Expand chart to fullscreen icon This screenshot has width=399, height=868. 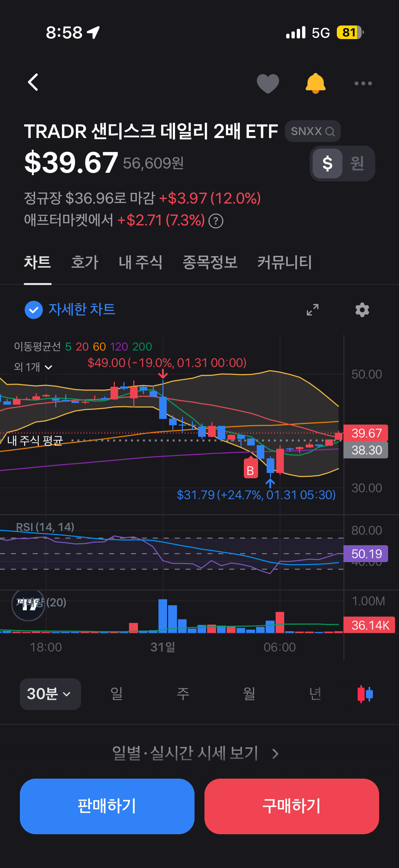tap(312, 310)
